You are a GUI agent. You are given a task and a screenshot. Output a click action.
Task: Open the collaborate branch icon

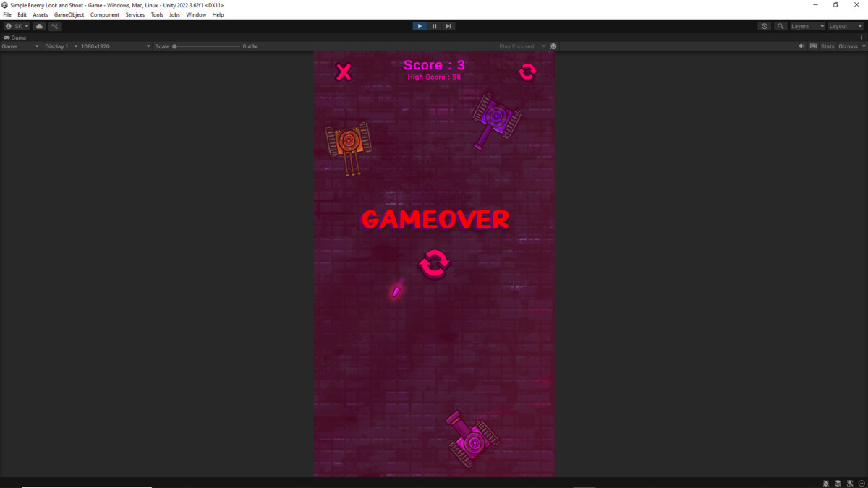click(x=55, y=26)
